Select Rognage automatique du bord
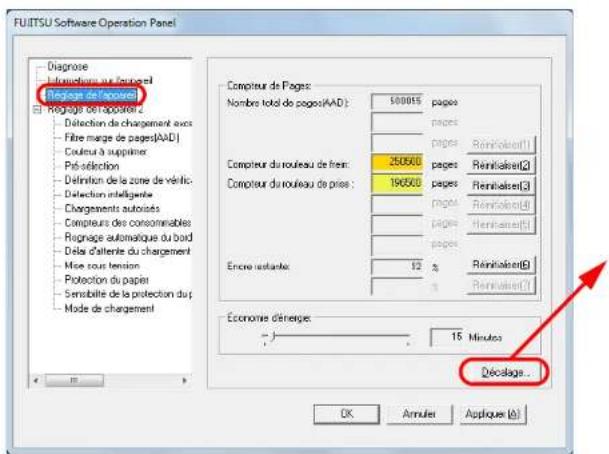 128,237
